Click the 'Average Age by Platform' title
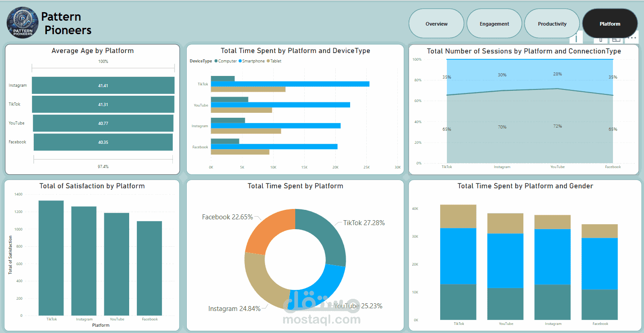 (93, 51)
